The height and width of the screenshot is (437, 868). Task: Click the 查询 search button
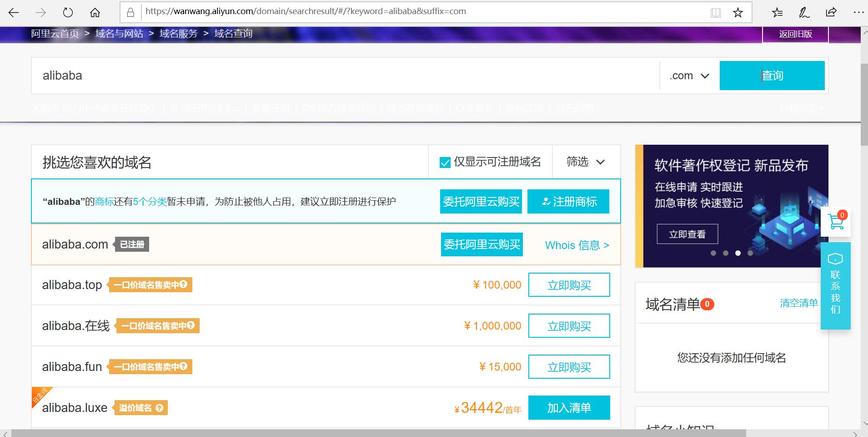[772, 76]
